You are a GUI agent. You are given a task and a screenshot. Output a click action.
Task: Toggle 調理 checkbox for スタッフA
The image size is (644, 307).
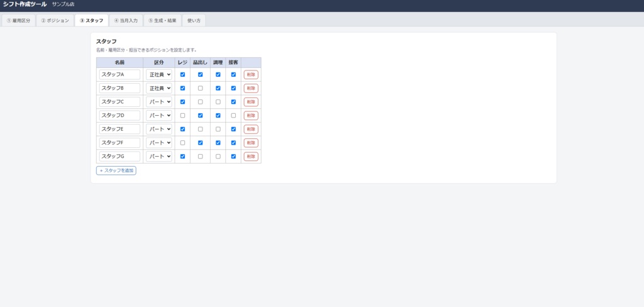pyautogui.click(x=218, y=74)
